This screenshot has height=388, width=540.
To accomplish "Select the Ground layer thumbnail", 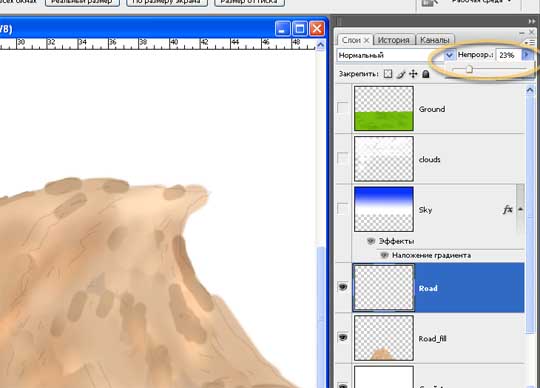I will (x=384, y=108).
